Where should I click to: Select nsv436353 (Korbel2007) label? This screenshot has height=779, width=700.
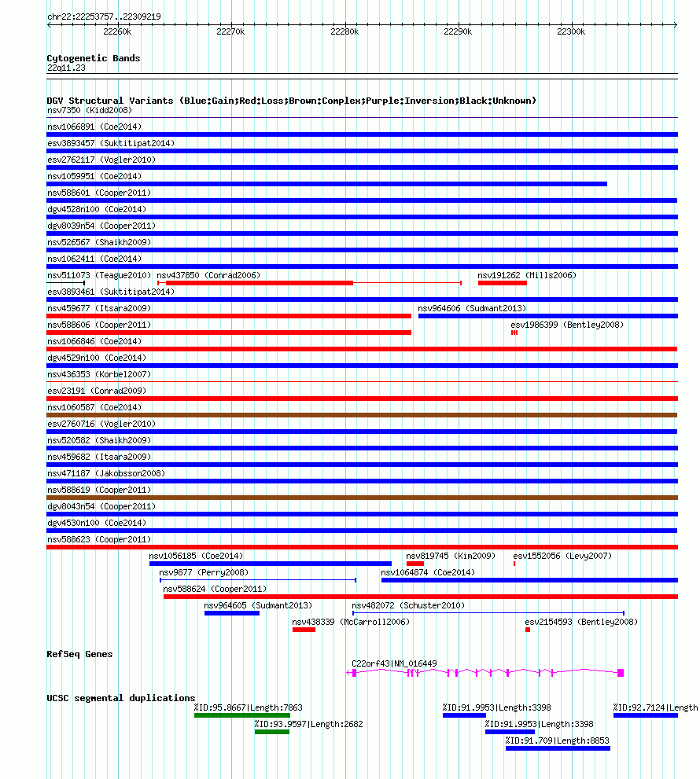(x=99, y=374)
